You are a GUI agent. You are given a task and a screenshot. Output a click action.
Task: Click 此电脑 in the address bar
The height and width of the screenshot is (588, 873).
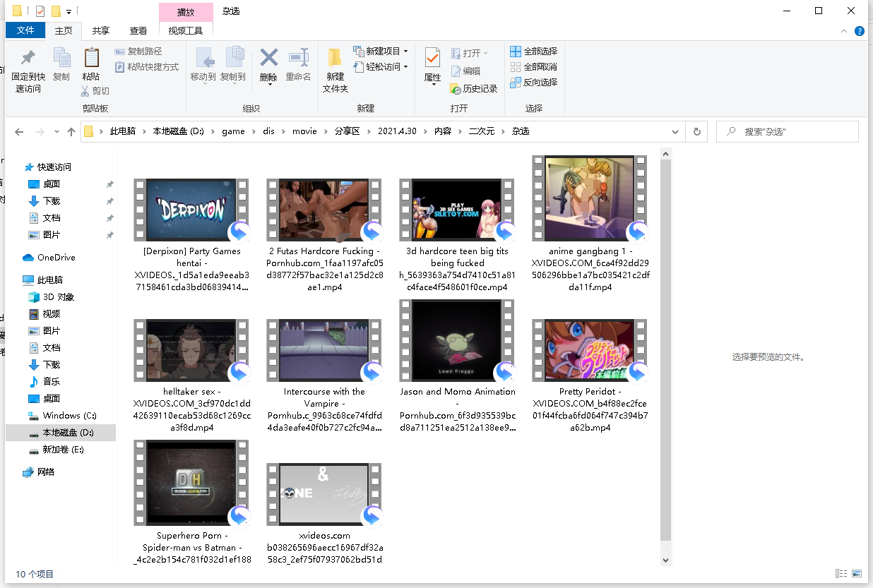[x=122, y=132]
